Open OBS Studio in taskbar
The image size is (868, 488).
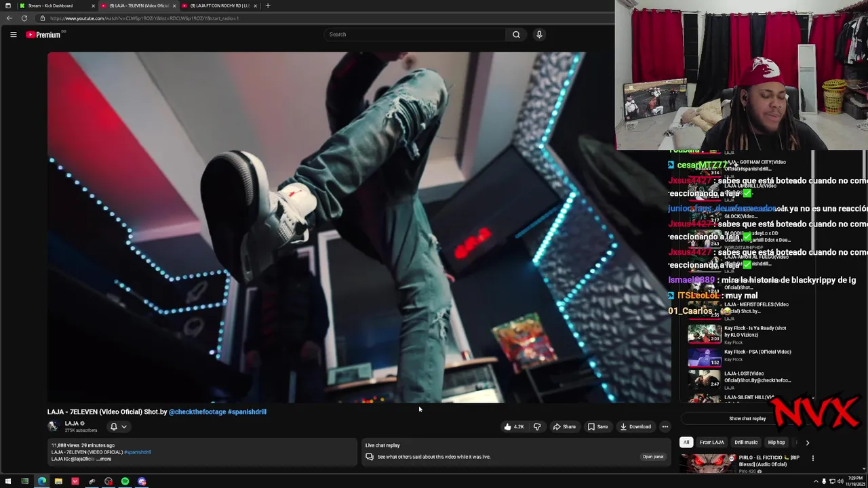108,482
